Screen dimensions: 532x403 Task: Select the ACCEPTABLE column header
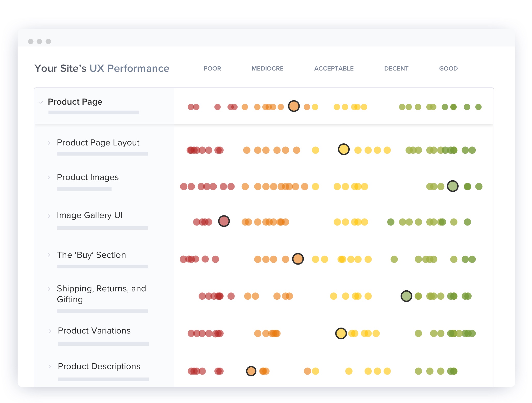click(334, 68)
